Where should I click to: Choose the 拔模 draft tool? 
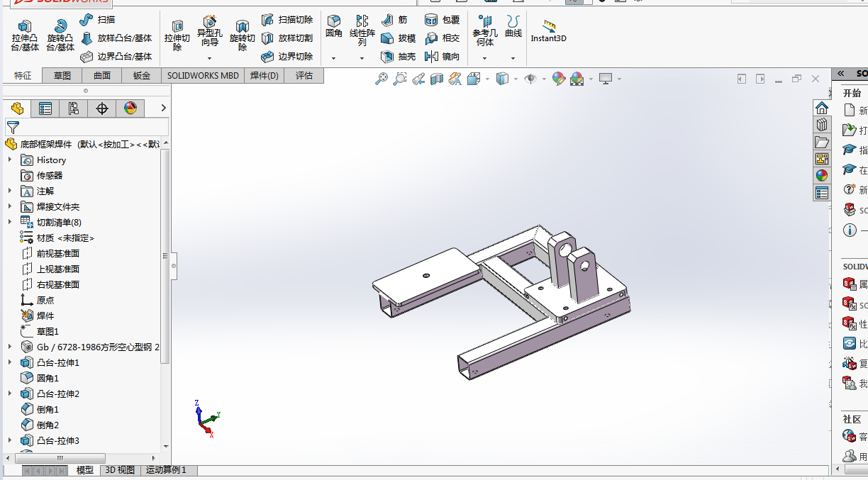pyautogui.click(x=399, y=38)
